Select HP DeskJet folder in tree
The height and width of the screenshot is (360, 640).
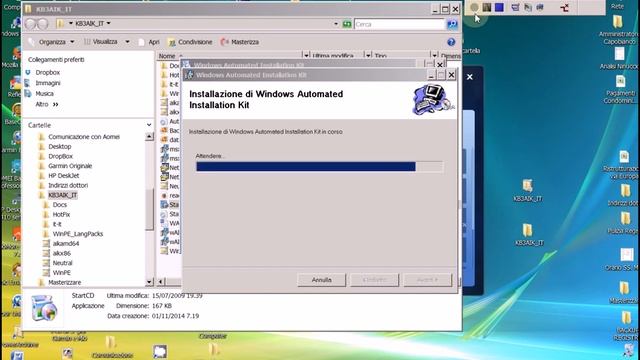click(64, 176)
